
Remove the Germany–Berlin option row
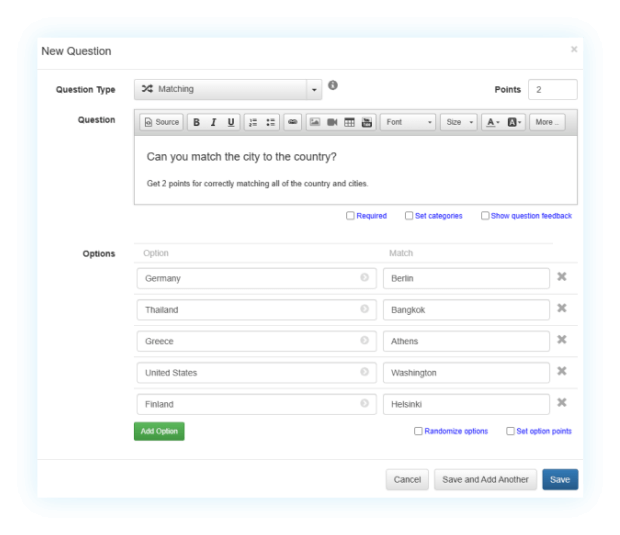pos(561,277)
